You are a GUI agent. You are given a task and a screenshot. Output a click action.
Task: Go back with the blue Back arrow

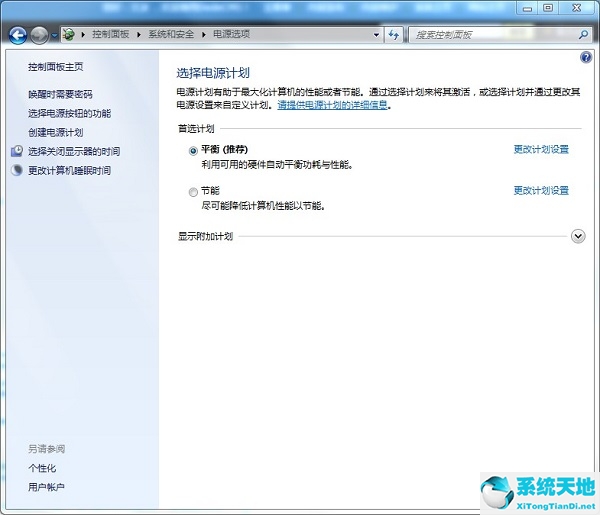pyautogui.click(x=18, y=36)
